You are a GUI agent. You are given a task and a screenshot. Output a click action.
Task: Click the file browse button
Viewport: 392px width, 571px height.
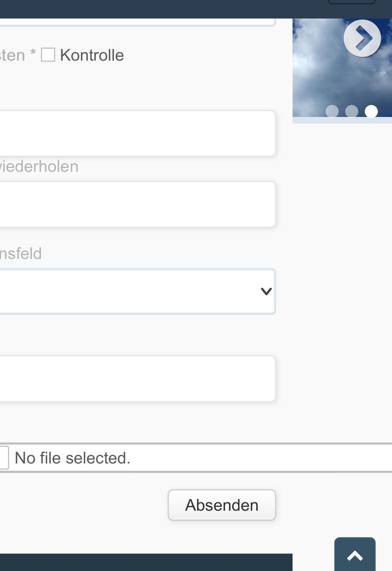point(4,458)
